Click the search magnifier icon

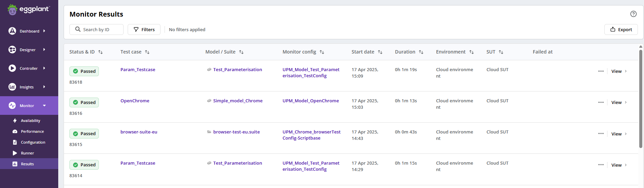78,29
